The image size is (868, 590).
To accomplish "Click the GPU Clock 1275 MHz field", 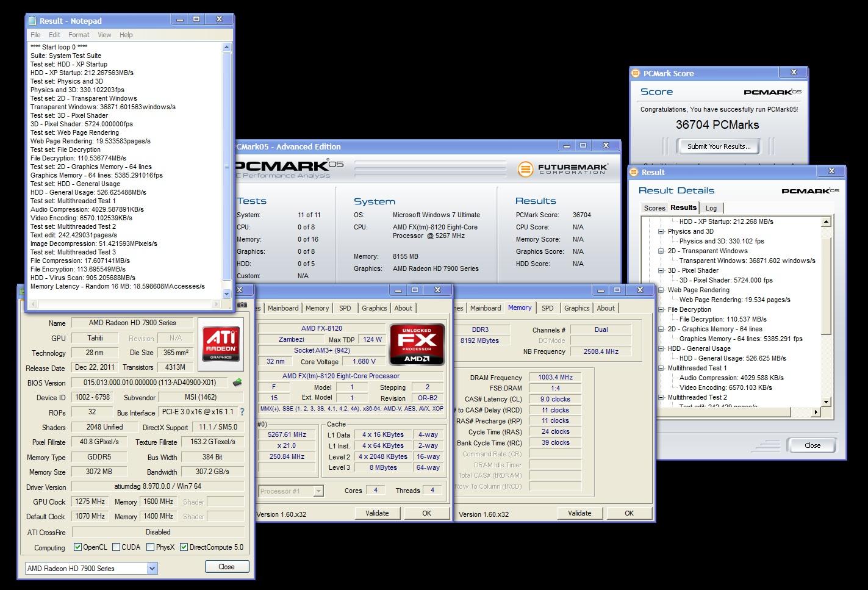I will (90, 502).
